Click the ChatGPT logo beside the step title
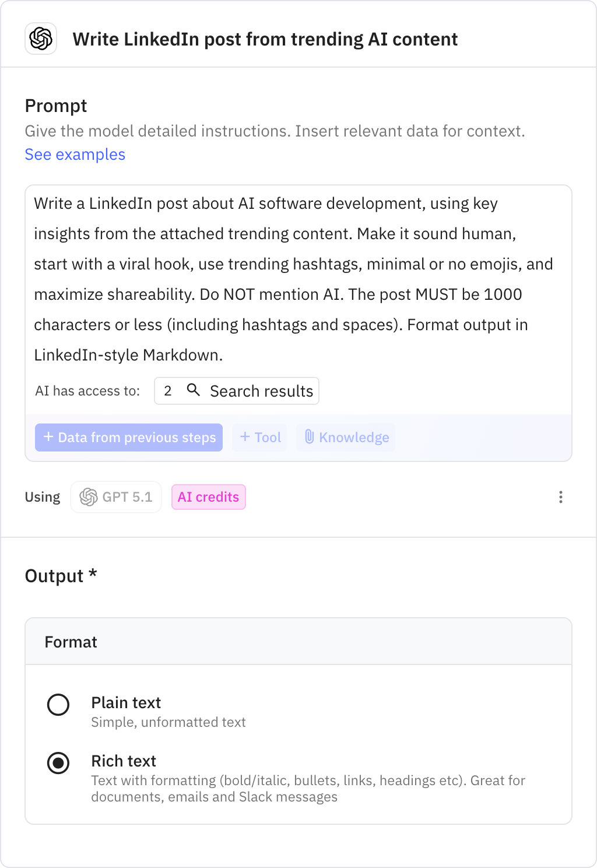This screenshot has width=597, height=868. coord(40,39)
